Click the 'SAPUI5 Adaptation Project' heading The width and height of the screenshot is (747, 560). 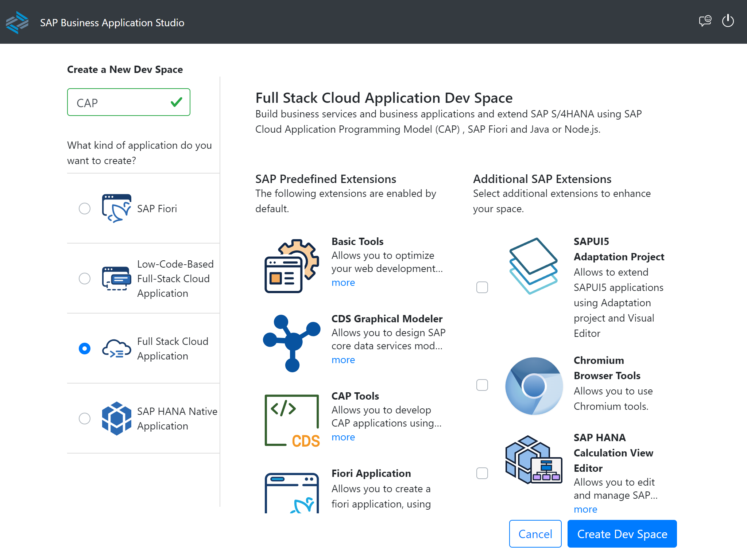(x=619, y=249)
